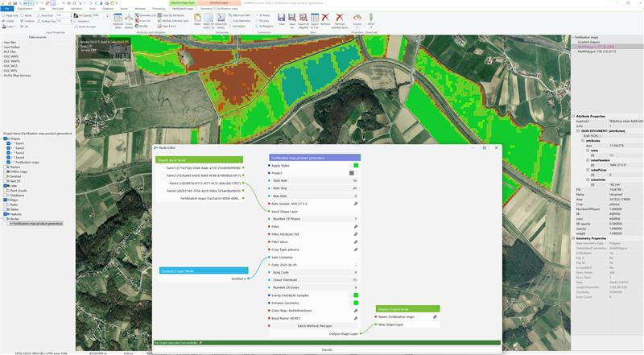The image size is (644, 355).
Task: Click Fill Opacity input field
Action: point(101,15)
